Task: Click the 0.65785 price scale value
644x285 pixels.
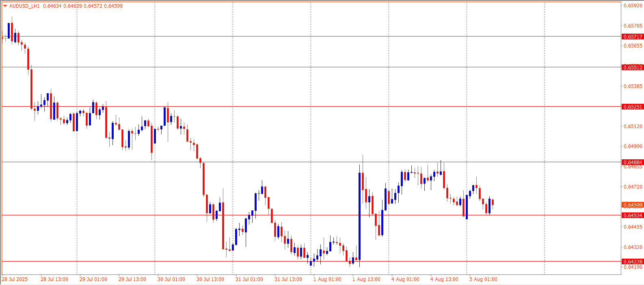Action: coord(633,26)
